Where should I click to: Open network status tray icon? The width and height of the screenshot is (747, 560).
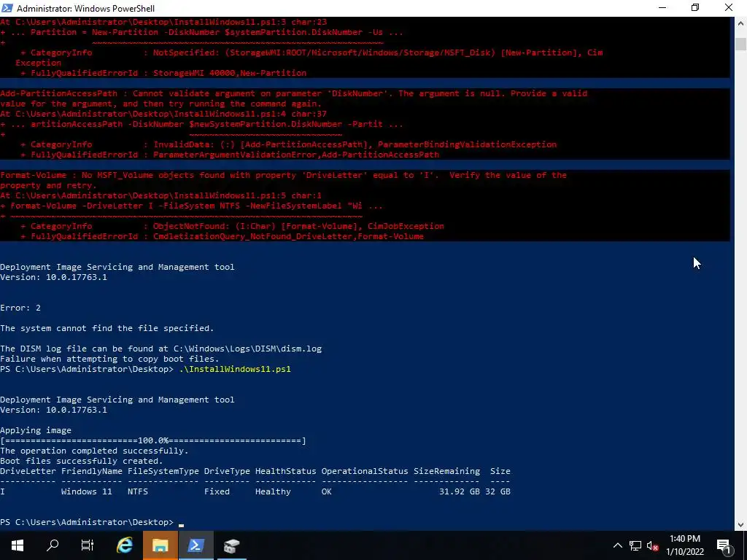[x=635, y=545]
